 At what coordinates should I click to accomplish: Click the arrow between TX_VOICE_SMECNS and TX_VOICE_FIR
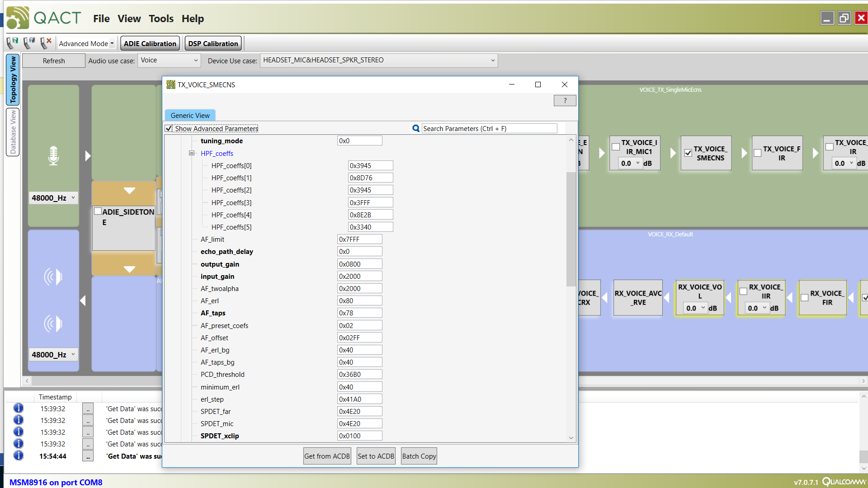coord(744,153)
